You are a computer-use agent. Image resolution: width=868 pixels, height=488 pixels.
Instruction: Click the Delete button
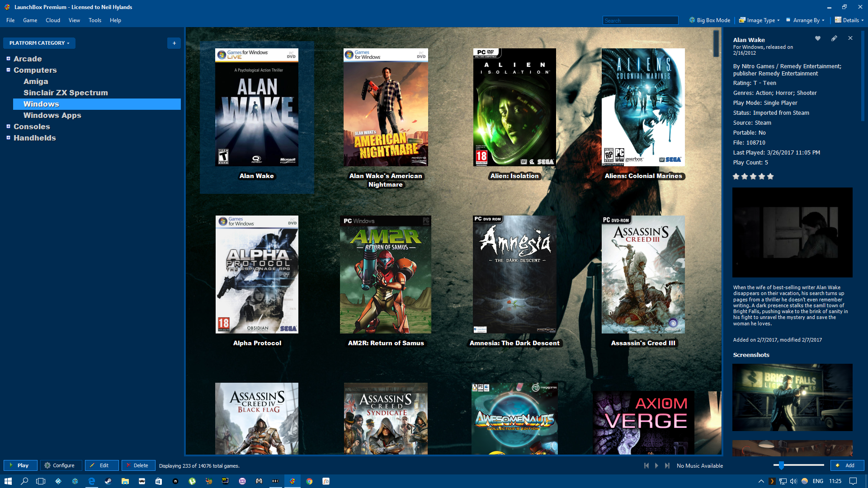138,465
